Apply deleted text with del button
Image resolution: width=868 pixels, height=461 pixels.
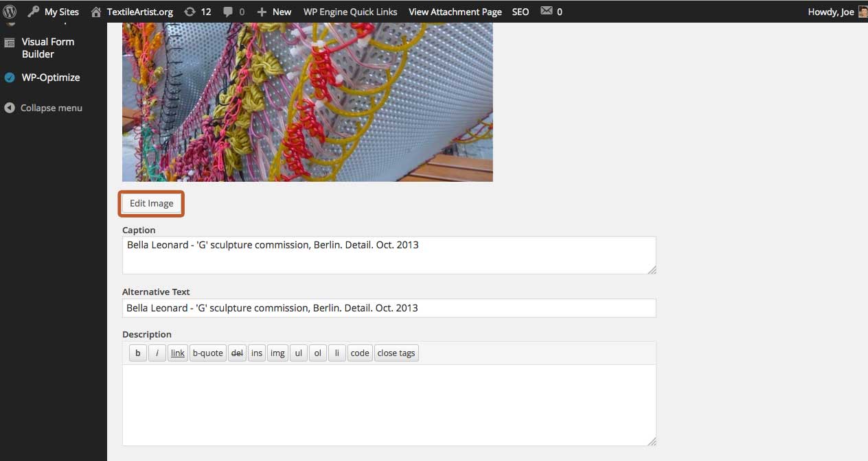[x=237, y=353]
